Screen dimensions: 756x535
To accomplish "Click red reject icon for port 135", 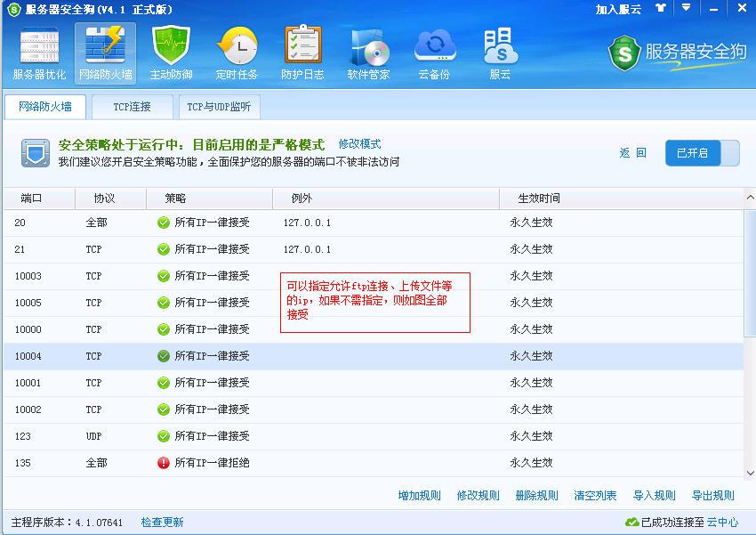I will pos(164,463).
